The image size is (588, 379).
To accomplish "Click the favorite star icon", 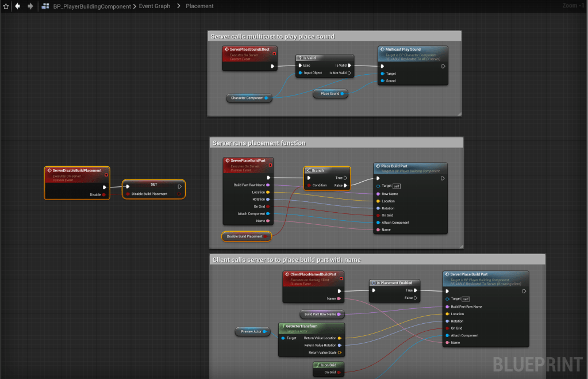I will (x=6, y=6).
